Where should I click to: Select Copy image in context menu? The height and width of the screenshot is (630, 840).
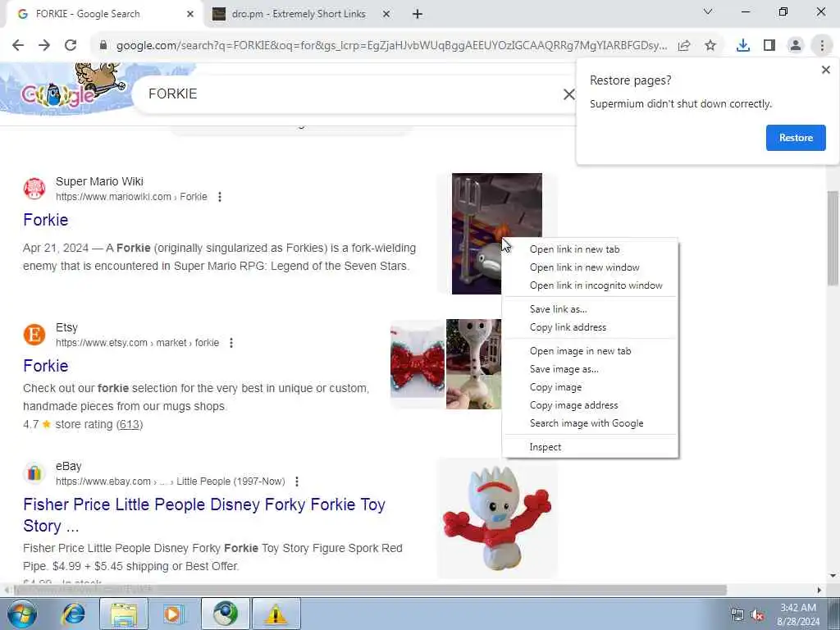(591, 387)
